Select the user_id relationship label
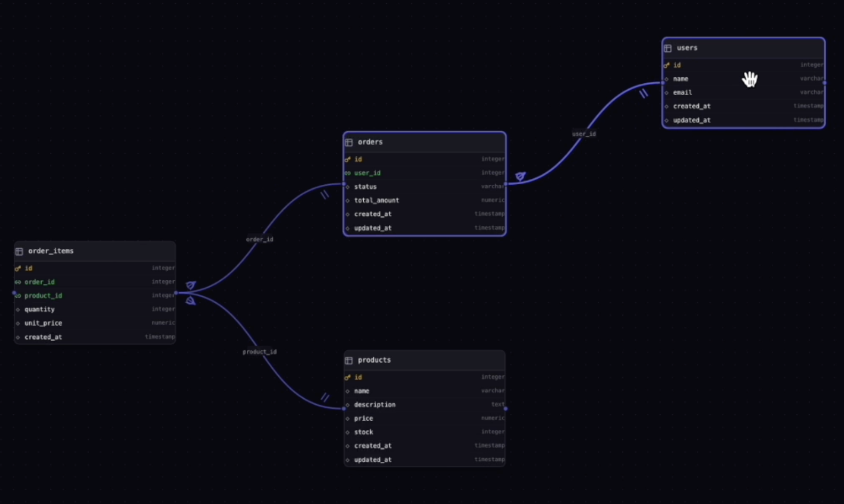This screenshot has width=844, height=504. point(584,134)
